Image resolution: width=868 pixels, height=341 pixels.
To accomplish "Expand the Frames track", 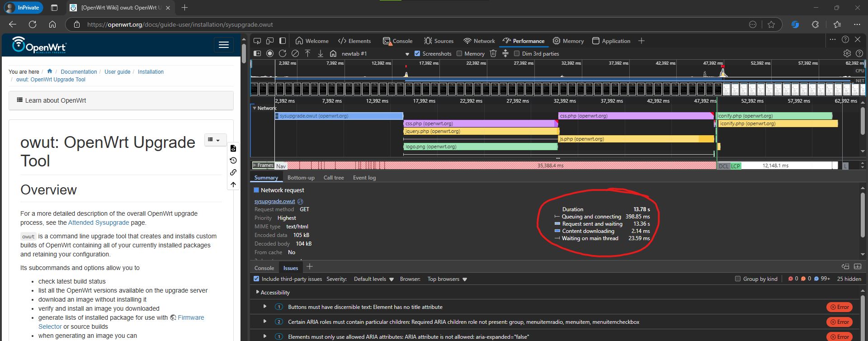I will pyautogui.click(x=255, y=166).
